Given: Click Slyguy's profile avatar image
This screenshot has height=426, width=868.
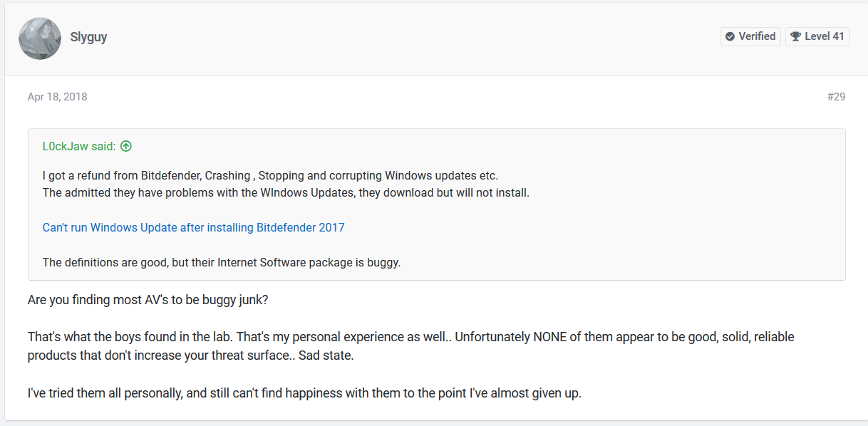Looking at the screenshot, I should click(x=40, y=38).
